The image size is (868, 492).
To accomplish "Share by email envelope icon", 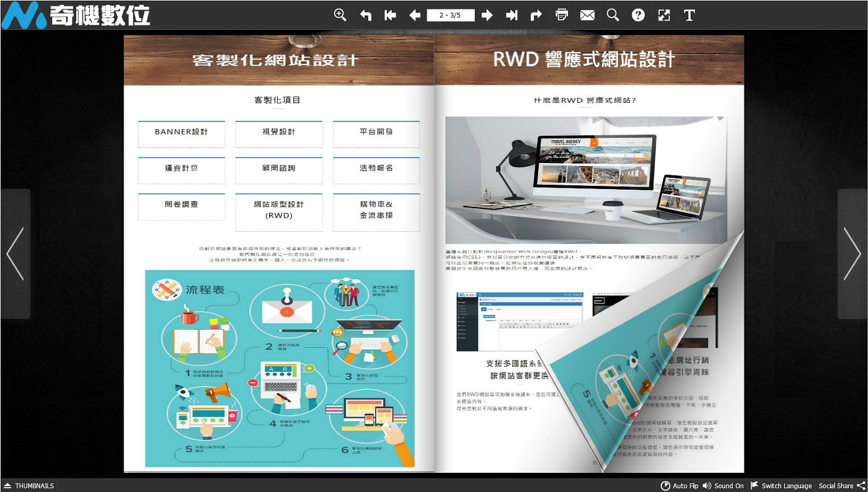I will click(x=587, y=15).
